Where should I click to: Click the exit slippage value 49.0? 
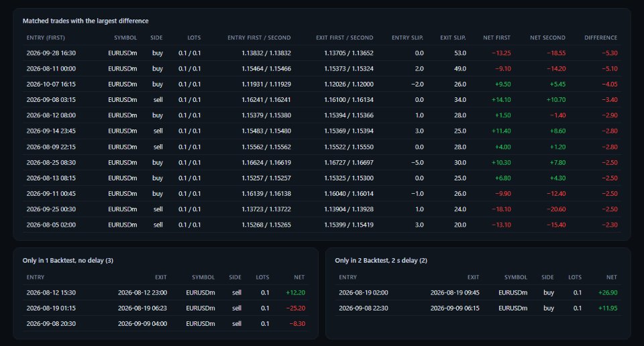(460, 68)
